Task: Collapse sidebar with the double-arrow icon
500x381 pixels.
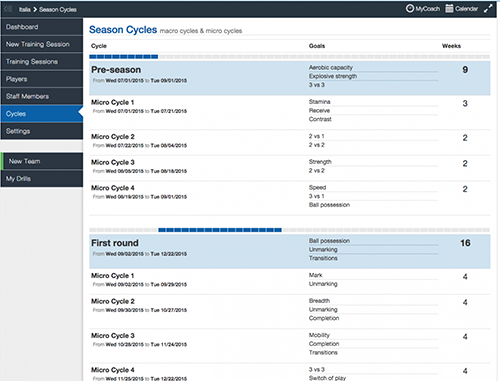Action: tap(8, 9)
